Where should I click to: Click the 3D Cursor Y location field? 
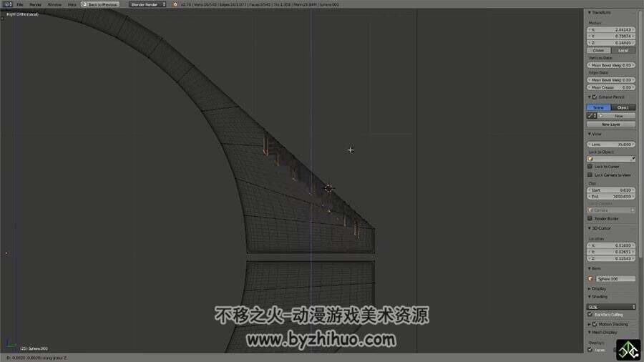pyautogui.click(x=611, y=252)
